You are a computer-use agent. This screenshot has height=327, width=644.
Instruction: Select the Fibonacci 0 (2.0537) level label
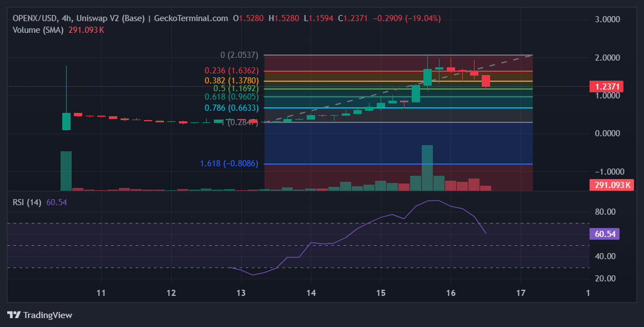click(x=239, y=55)
